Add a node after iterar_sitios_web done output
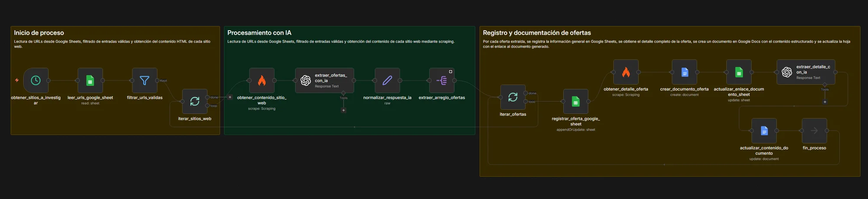This screenshot has width=868, height=199. [x=230, y=97]
